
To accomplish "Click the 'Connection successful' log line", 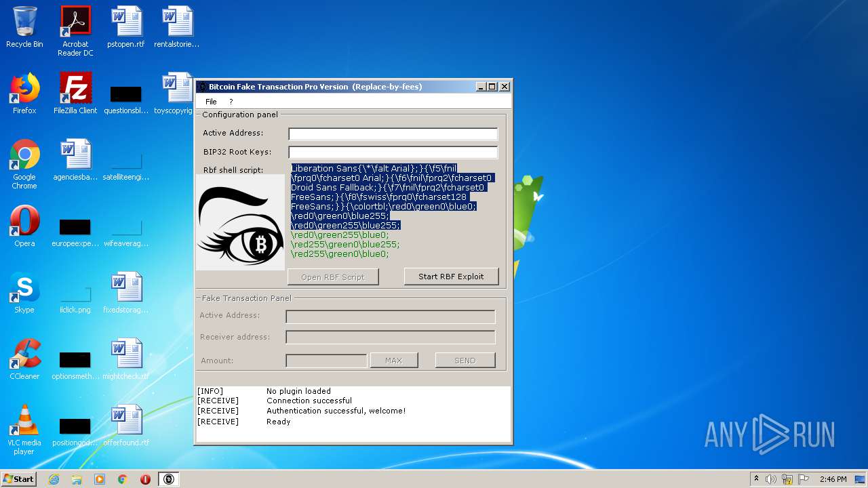I will pos(309,401).
